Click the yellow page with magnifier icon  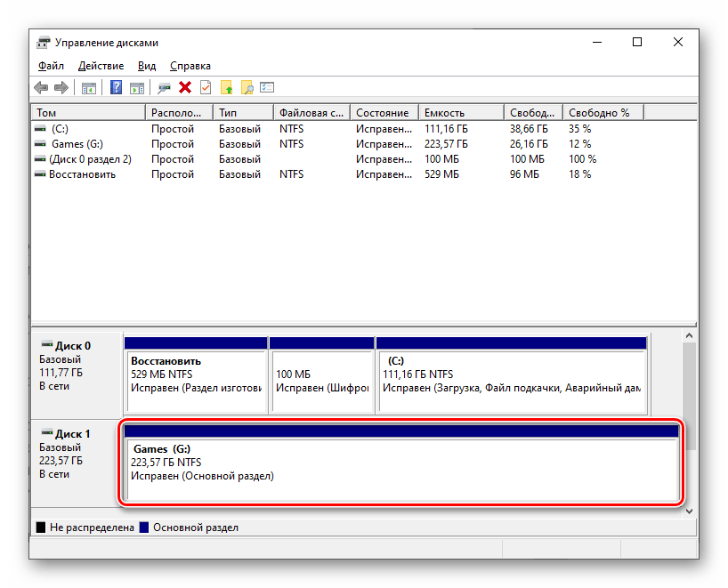247,87
